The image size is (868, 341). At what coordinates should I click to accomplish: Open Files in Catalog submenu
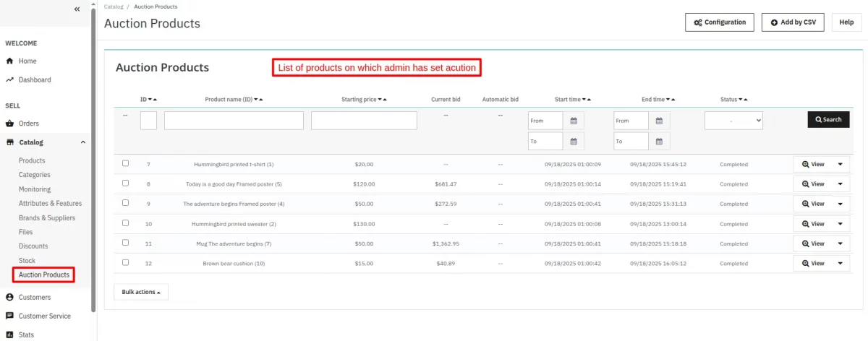coord(26,232)
